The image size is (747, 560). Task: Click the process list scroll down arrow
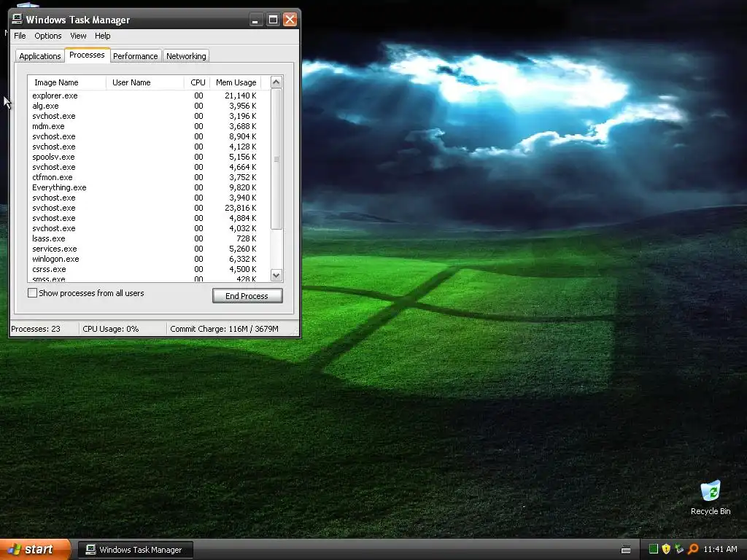tap(276, 275)
